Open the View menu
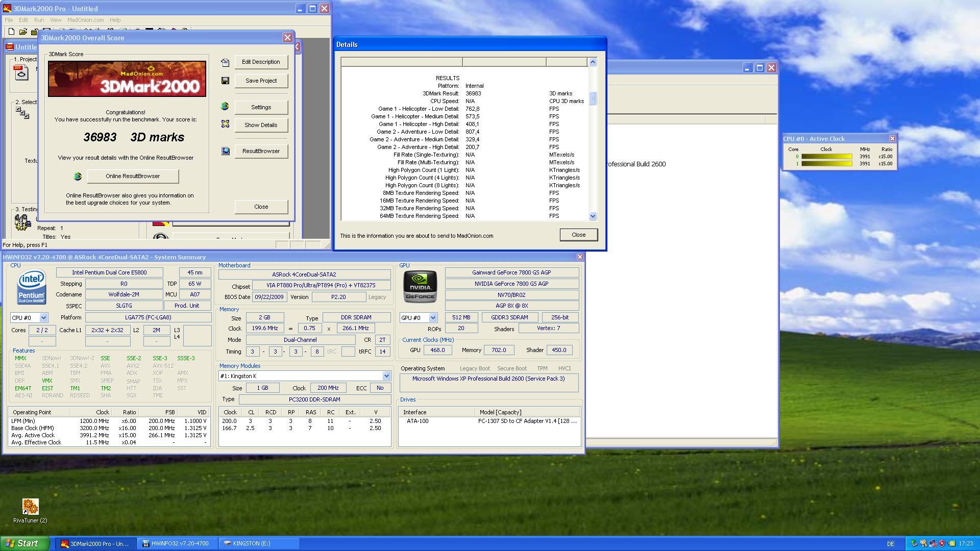980x551 pixels. (x=56, y=20)
